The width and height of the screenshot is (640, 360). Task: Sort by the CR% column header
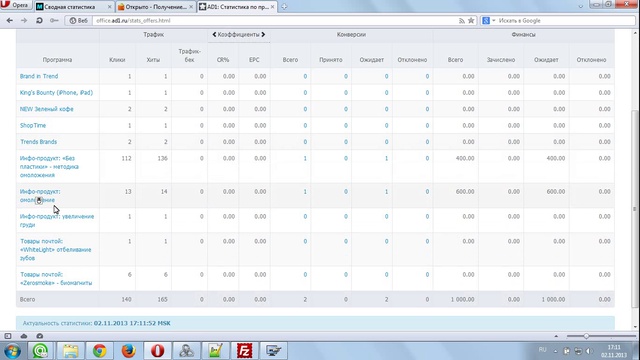pyautogui.click(x=223, y=60)
